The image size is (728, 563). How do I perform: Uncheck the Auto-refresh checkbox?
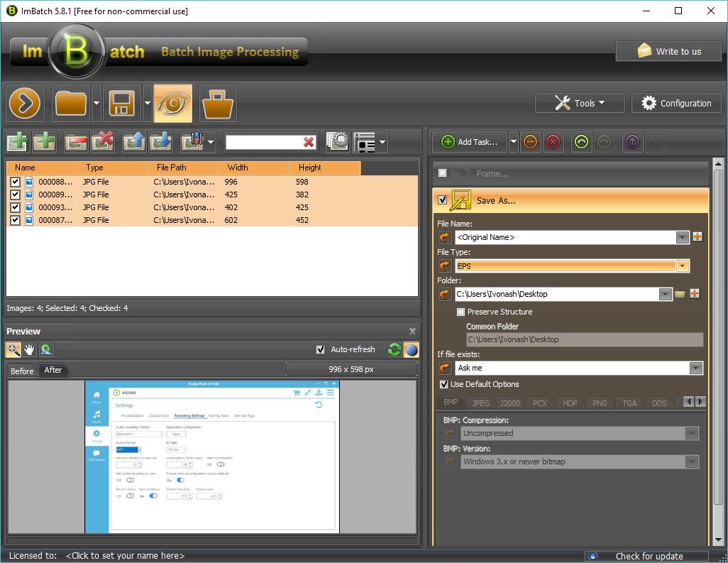click(321, 349)
